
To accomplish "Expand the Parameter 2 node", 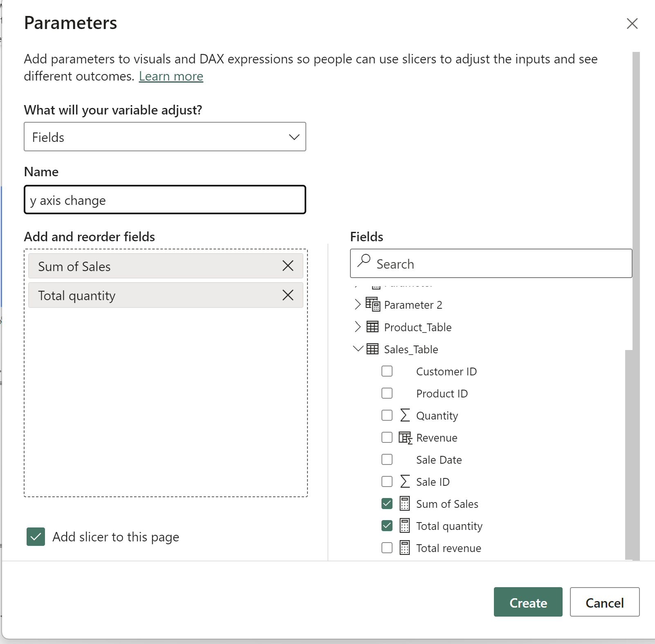I will click(x=358, y=304).
